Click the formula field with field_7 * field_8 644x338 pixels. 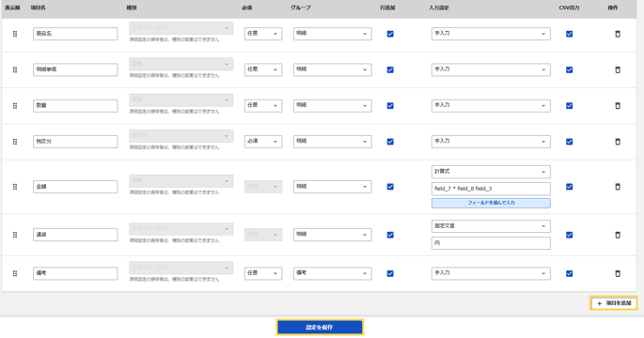[x=491, y=189]
